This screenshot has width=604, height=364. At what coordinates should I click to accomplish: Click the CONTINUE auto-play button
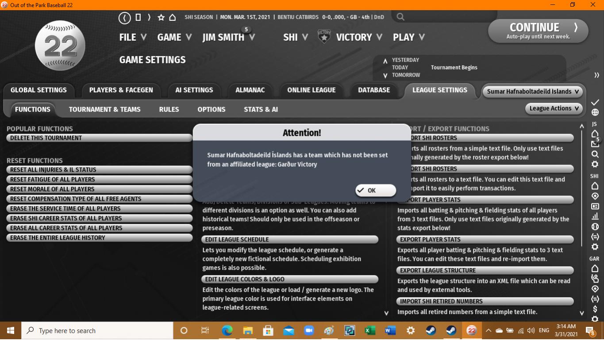[538, 31]
